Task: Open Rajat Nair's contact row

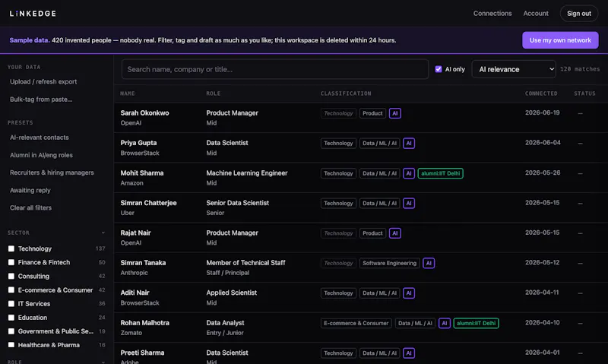Action: tap(360, 238)
